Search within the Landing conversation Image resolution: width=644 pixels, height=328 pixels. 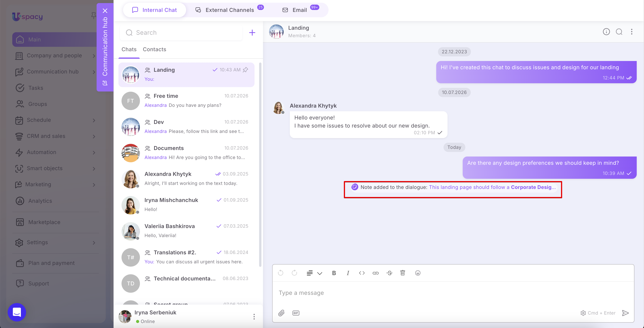pos(619,32)
